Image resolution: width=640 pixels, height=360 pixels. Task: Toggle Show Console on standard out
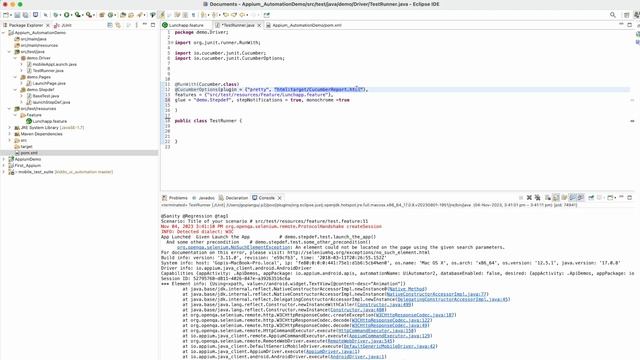(573, 198)
